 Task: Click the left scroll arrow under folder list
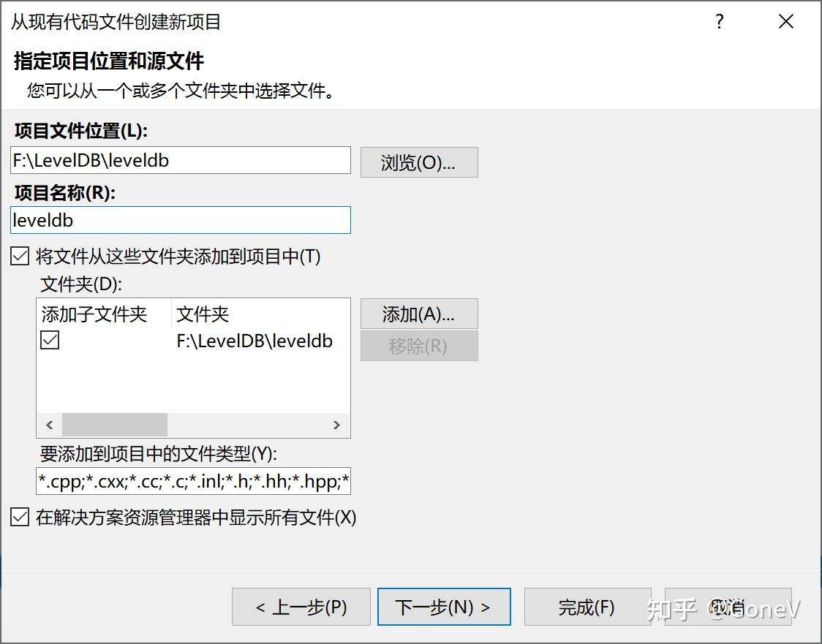[x=49, y=425]
